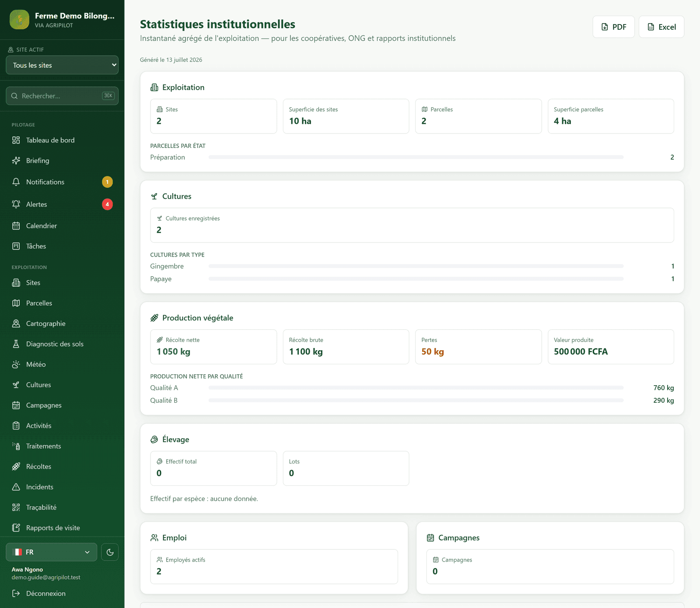Click the PDF download icon
Image resolution: width=700 pixels, height=608 pixels.
coord(605,27)
